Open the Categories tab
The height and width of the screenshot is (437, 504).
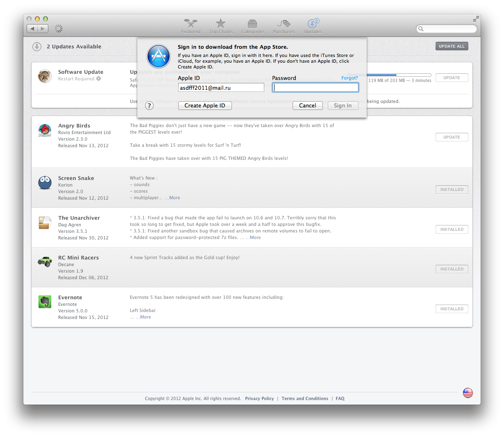click(x=253, y=26)
